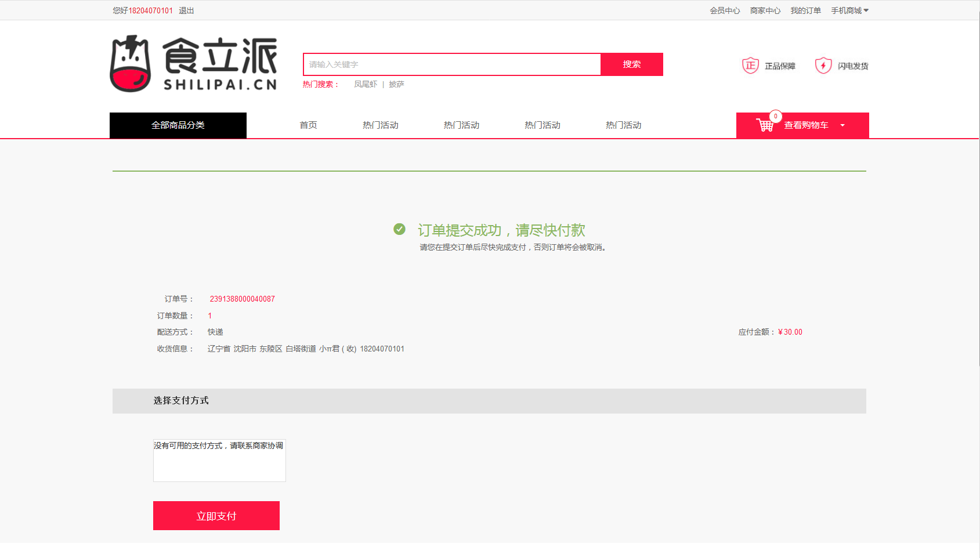Screen dimensions: 980x558
Task: Click hot search term 披萨
Action: click(x=396, y=84)
